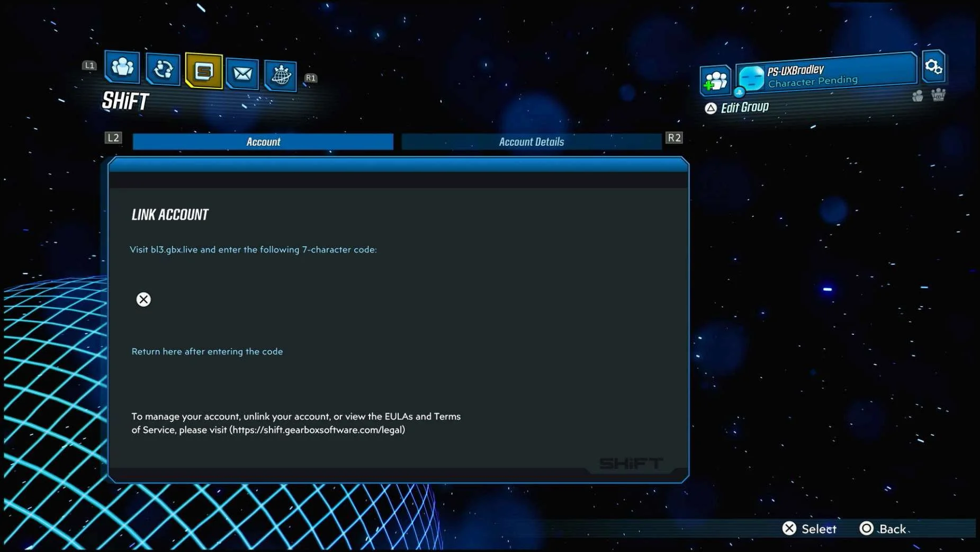Open PS-UXBradley player card
The width and height of the screenshot is (980, 552).
(x=826, y=73)
